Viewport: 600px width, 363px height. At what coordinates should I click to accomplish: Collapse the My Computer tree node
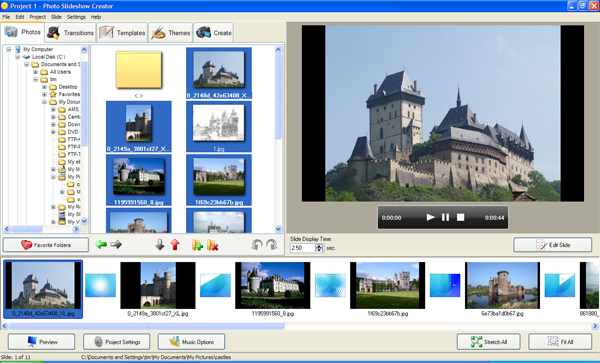(x=8, y=49)
